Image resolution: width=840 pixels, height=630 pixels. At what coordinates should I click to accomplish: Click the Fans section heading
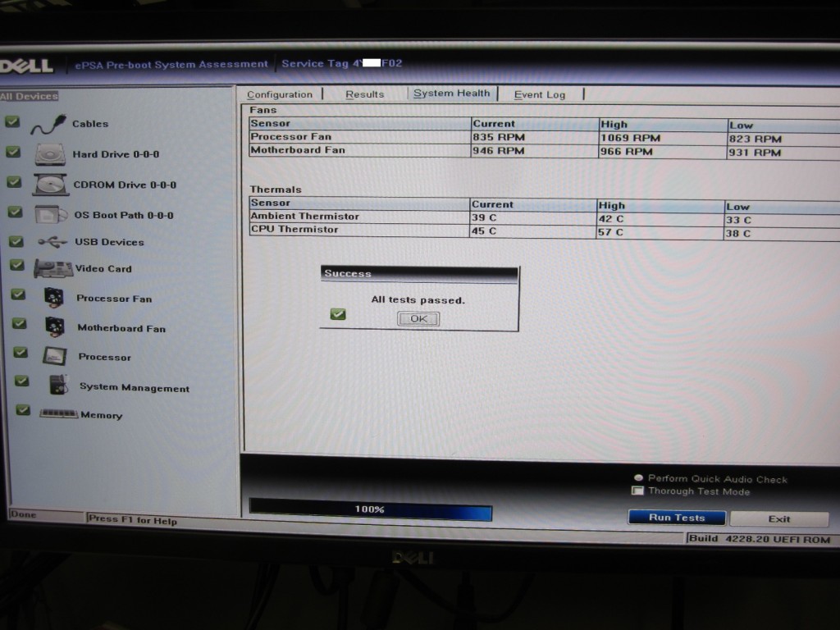[263, 110]
